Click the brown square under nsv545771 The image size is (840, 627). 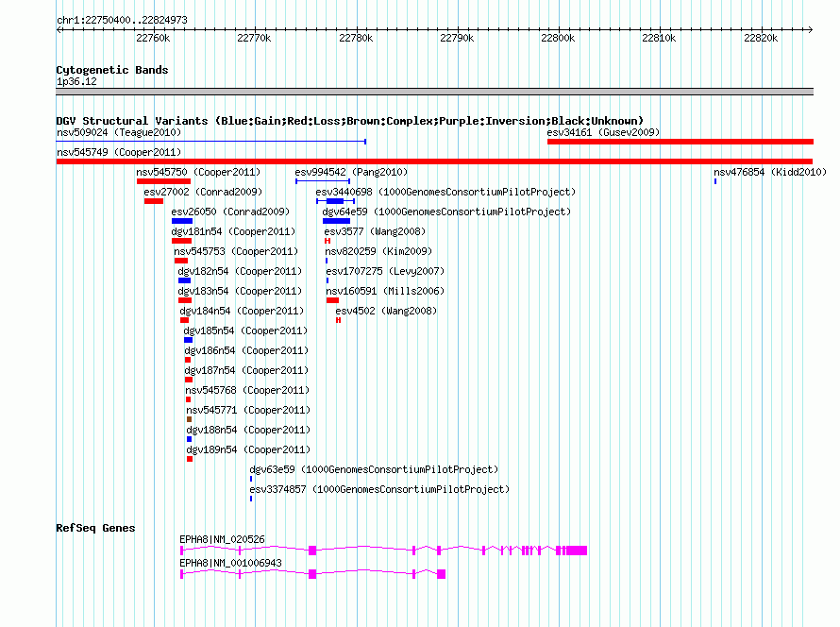coord(189,419)
